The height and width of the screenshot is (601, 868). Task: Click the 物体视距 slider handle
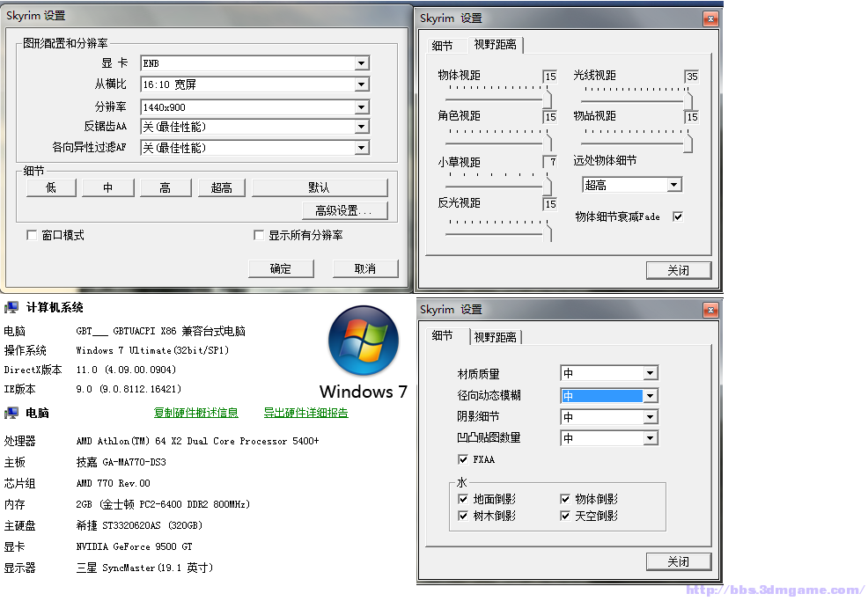pyautogui.click(x=548, y=99)
